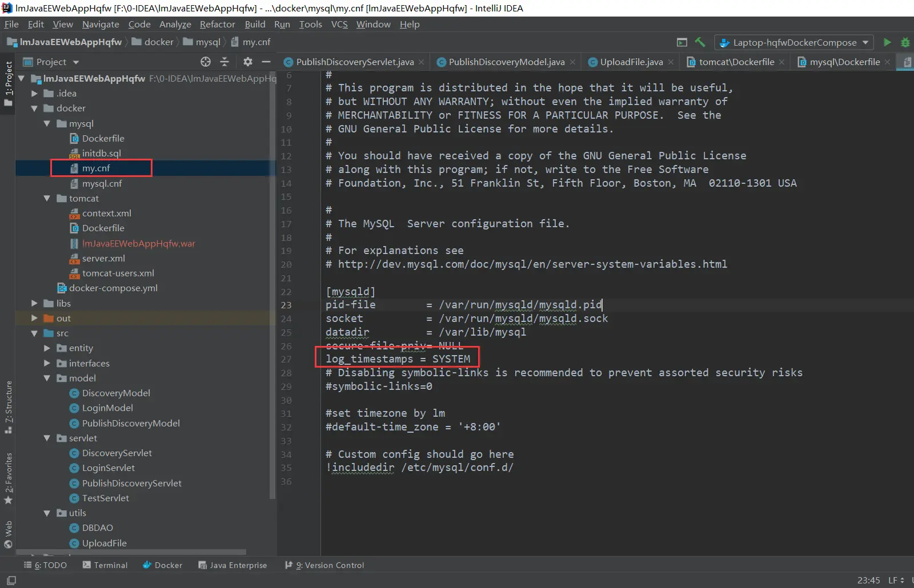The image size is (914, 588).
Task: Click the mysql breadcrumb in navigation bar
Action: [202, 42]
